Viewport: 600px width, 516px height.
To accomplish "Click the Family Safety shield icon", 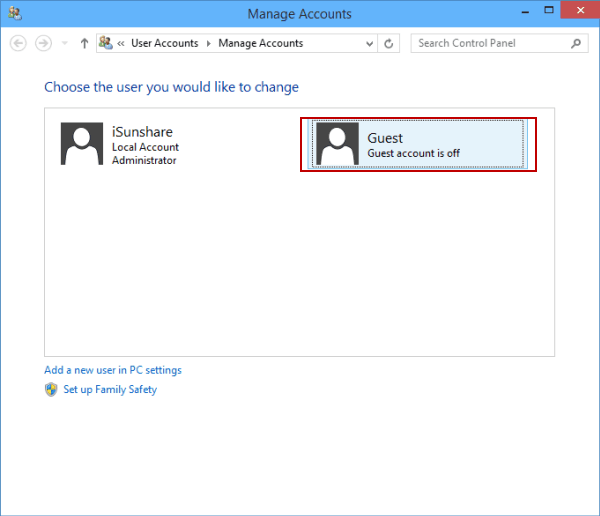I will tap(51, 390).
